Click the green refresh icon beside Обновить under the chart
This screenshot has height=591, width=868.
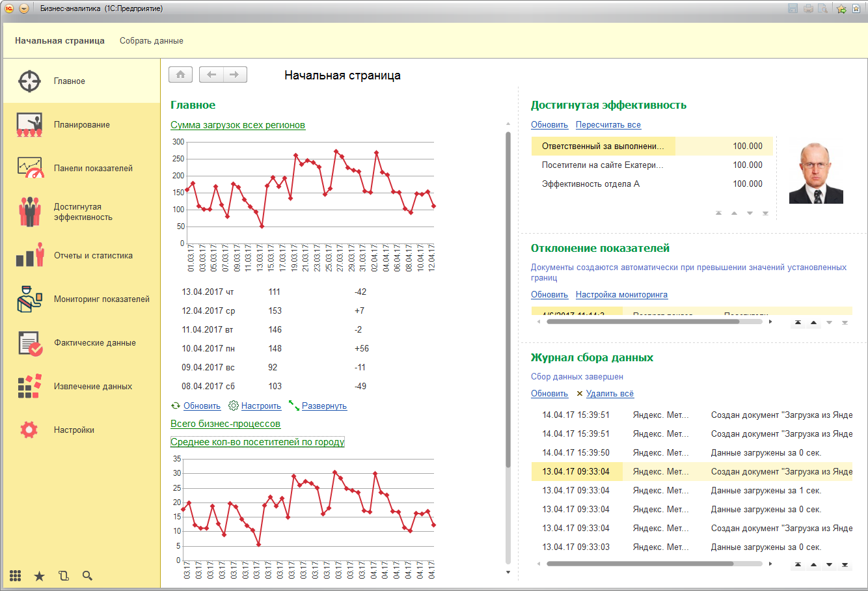pyautogui.click(x=176, y=405)
